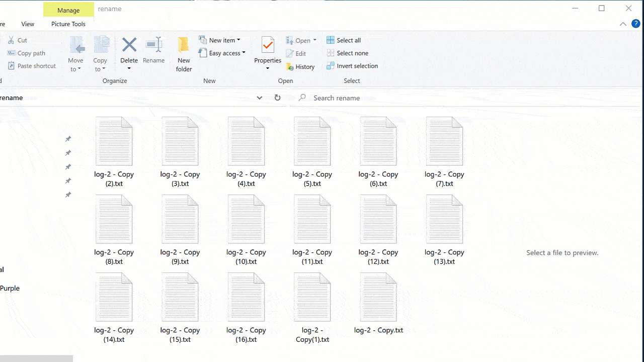The image size is (644, 362).
Task: Click the New item icon
Action: [x=203, y=40]
